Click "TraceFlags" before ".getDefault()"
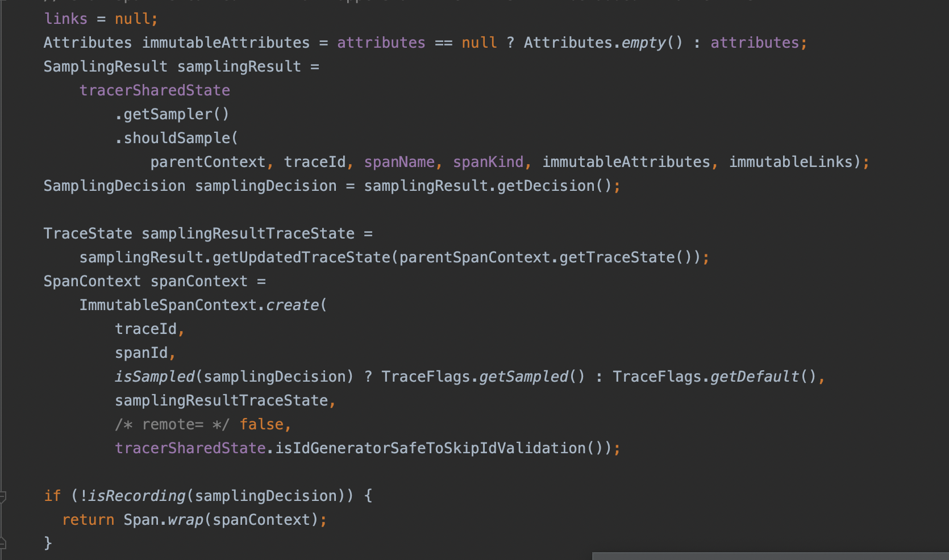Viewport: 949px width, 560px height. point(657,377)
